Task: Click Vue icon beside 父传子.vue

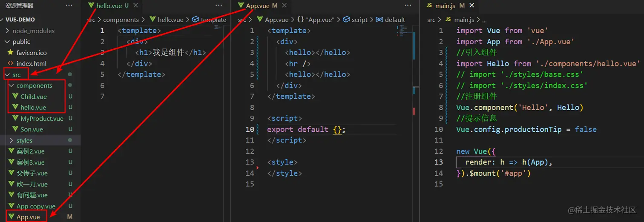Action: point(11,173)
